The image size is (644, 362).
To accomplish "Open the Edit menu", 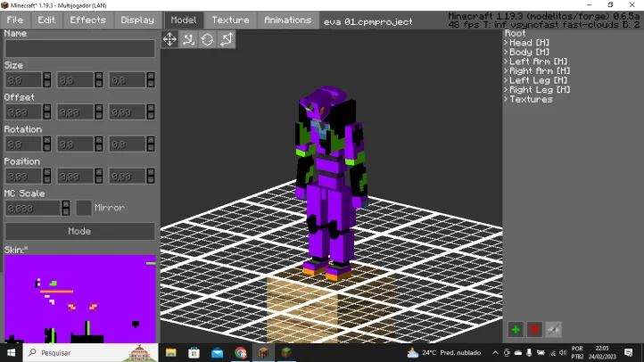I will pos(46,21).
